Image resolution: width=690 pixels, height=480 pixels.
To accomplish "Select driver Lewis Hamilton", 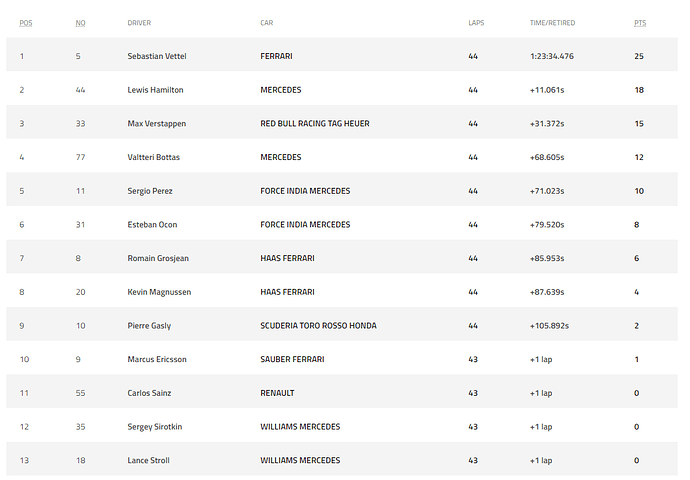I will (x=155, y=90).
